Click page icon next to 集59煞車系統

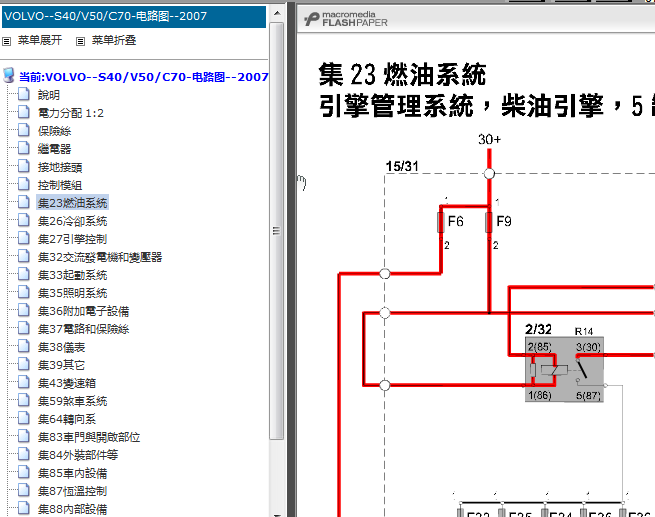tap(24, 400)
